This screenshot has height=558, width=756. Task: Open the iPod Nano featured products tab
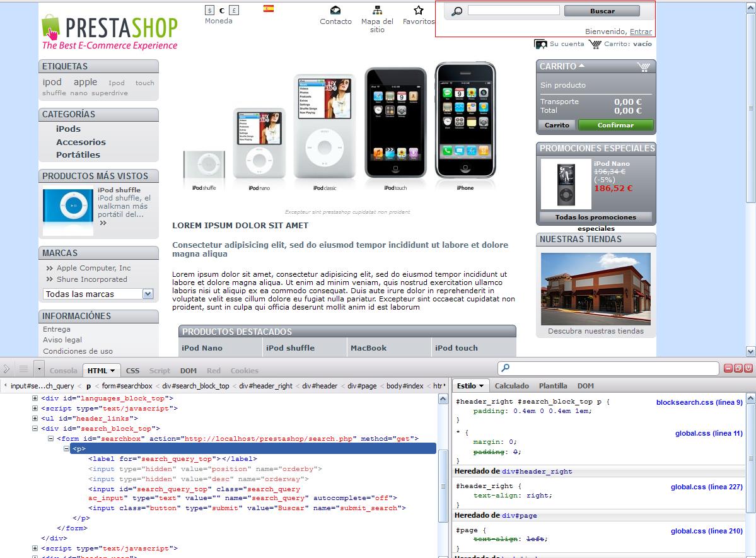point(202,347)
